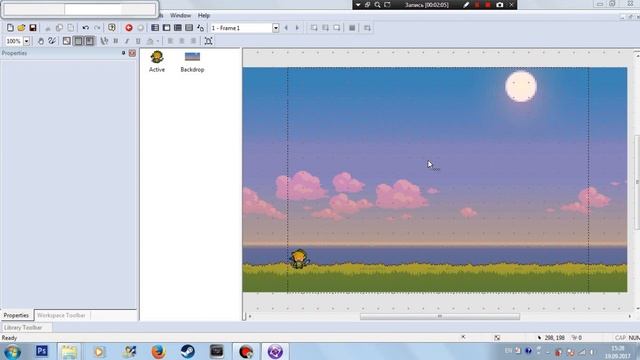Open the recording bar dropdown arrow

[x=358, y=5]
